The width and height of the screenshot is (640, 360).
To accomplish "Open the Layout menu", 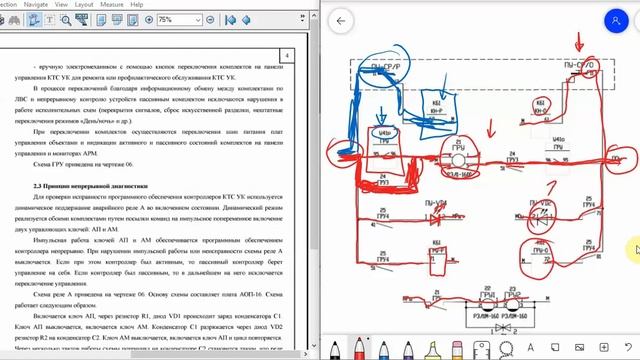I will tap(84, 4).
